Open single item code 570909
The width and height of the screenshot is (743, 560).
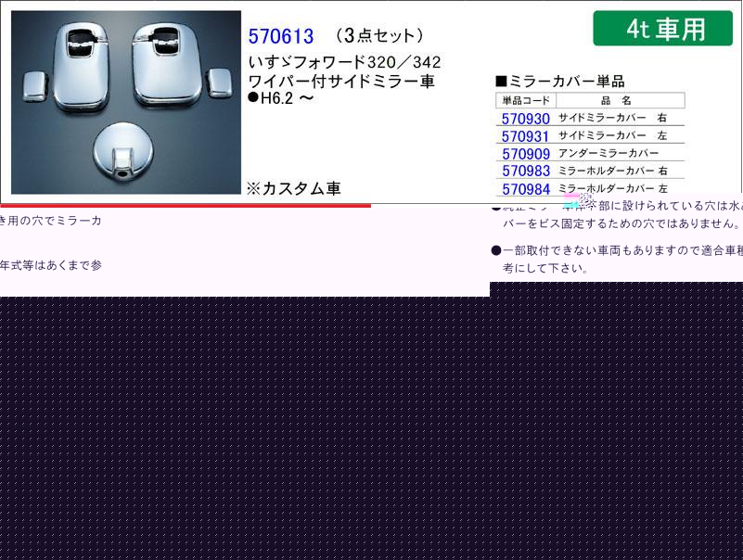526,154
